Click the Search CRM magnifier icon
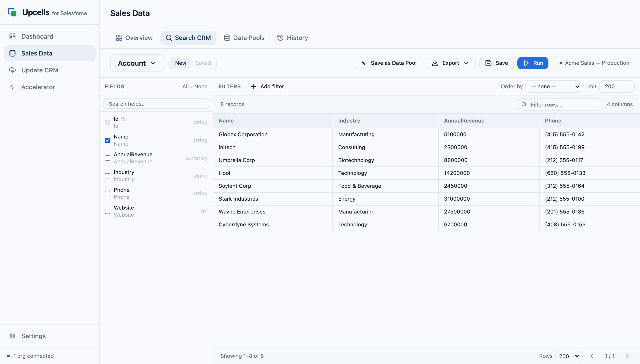Screen dimensions: 640x364 click(x=169, y=38)
